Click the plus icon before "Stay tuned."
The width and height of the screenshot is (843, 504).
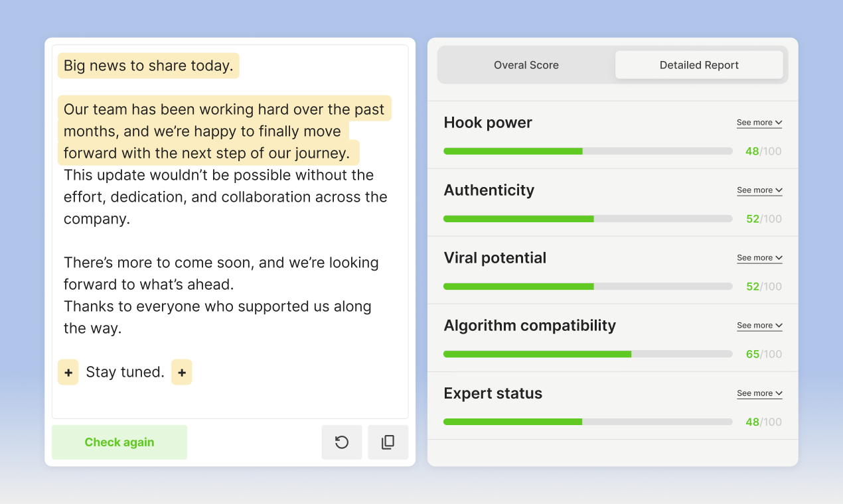[68, 372]
